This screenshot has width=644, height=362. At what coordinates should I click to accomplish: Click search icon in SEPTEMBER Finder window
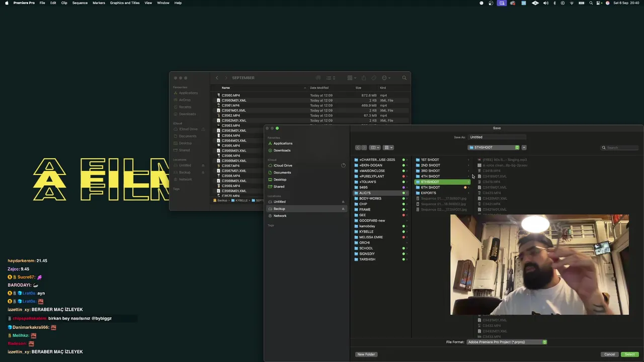[404, 78]
